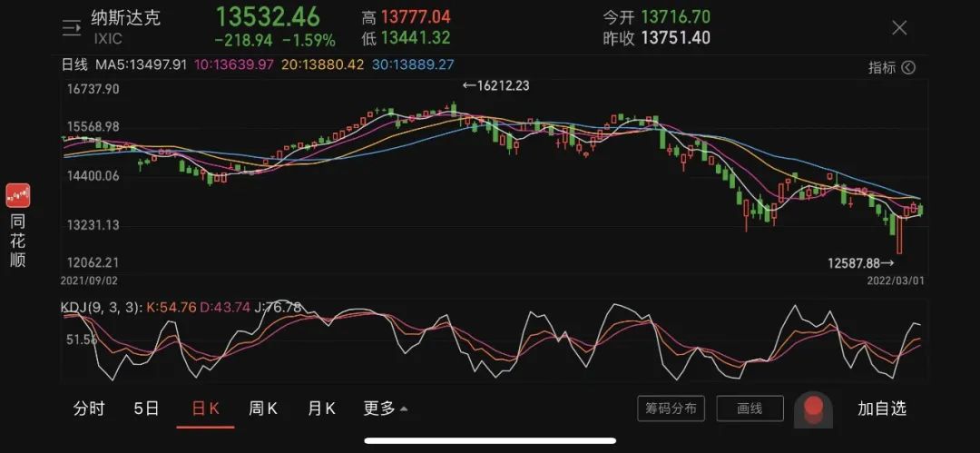Expand the 更多 periods dropdown
The image size is (980, 453).
(385, 409)
